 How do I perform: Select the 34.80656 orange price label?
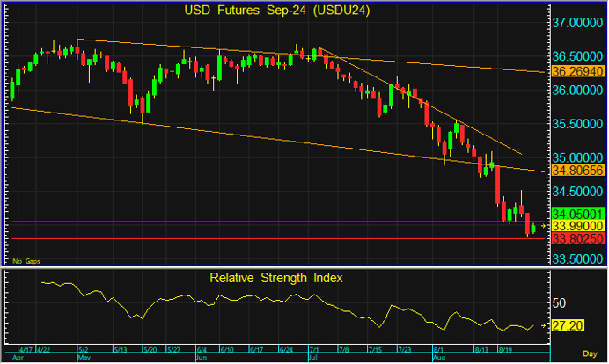(x=575, y=170)
